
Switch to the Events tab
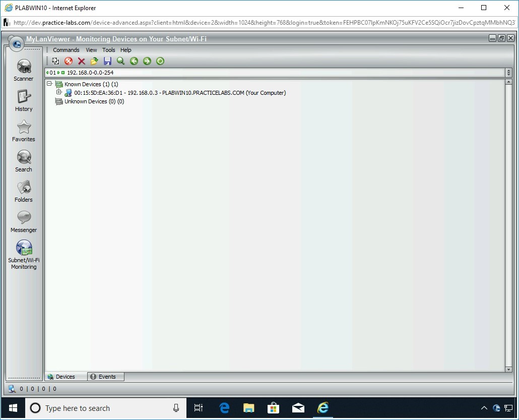(106, 377)
